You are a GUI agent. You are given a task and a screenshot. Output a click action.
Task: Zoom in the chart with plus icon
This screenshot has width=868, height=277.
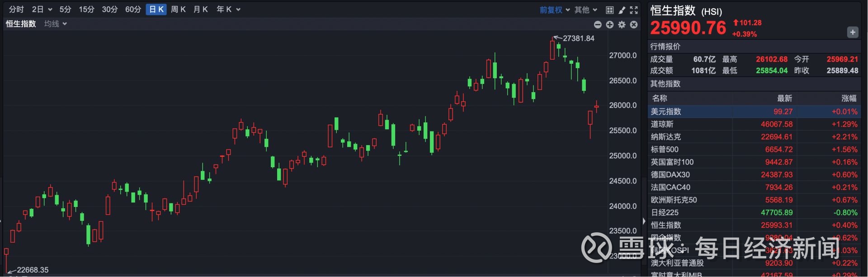610,24
